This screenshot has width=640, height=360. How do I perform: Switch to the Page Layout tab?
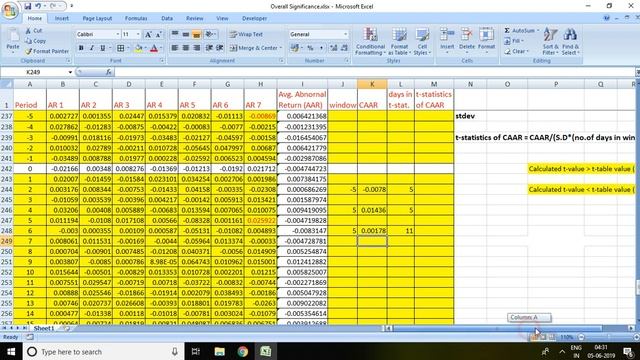pyautogui.click(x=97, y=18)
